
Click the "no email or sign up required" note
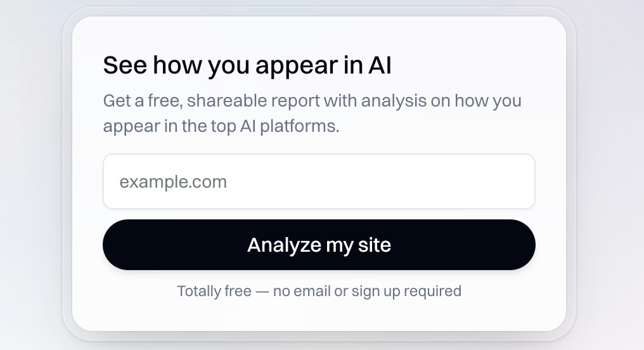(x=367, y=291)
